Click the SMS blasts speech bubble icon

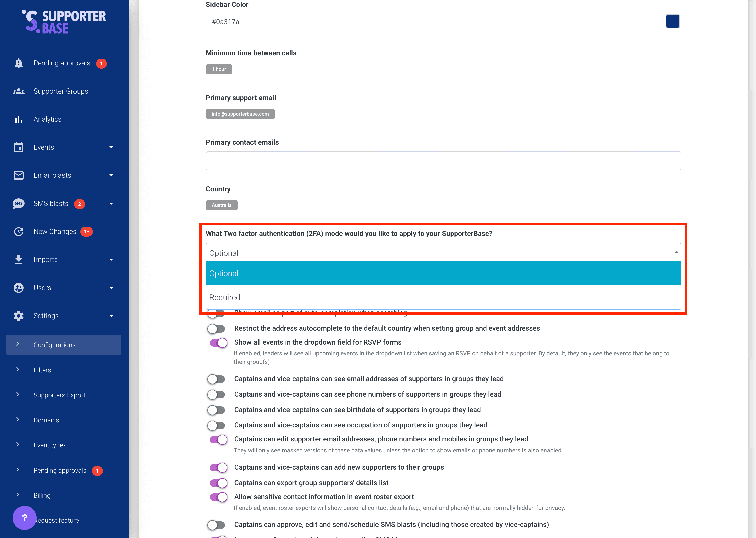[19, 203]
